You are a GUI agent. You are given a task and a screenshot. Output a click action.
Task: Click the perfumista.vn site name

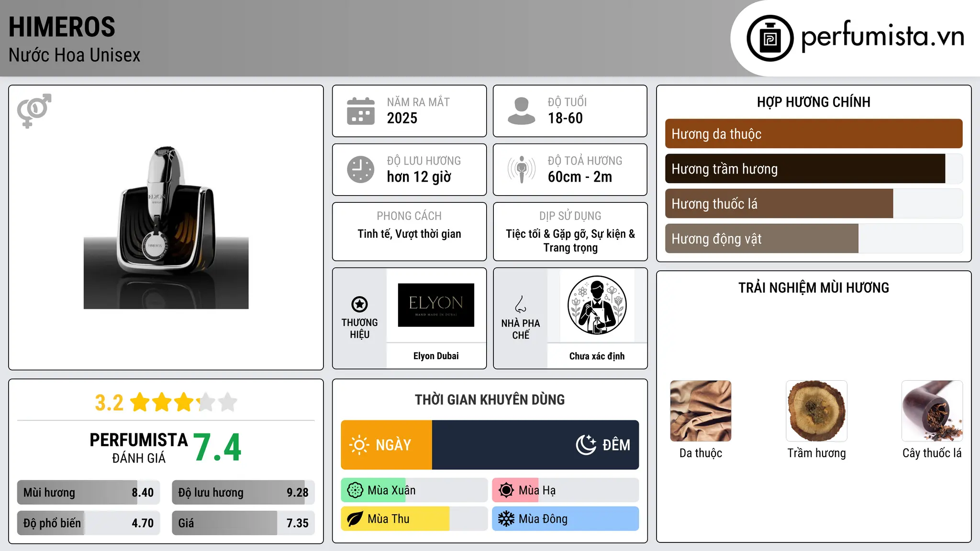tap(882, 36)
